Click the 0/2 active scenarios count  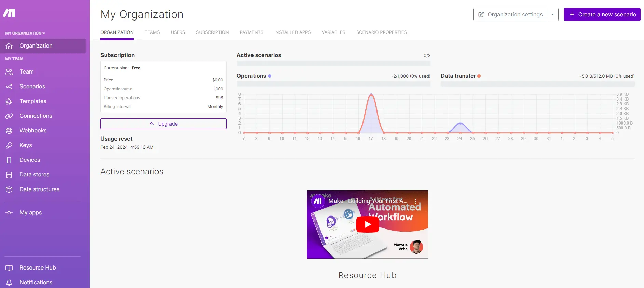427,55
